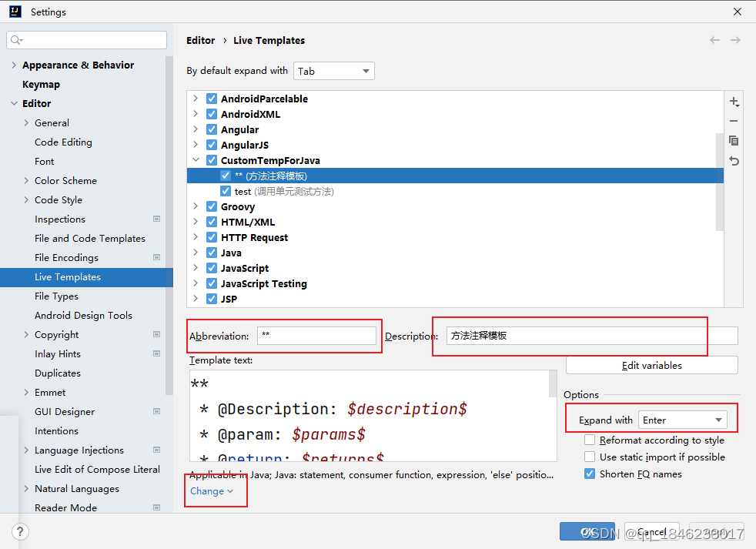Select the test template row
The width and height of the screenshot is (756, 549).
click(455, 191)
